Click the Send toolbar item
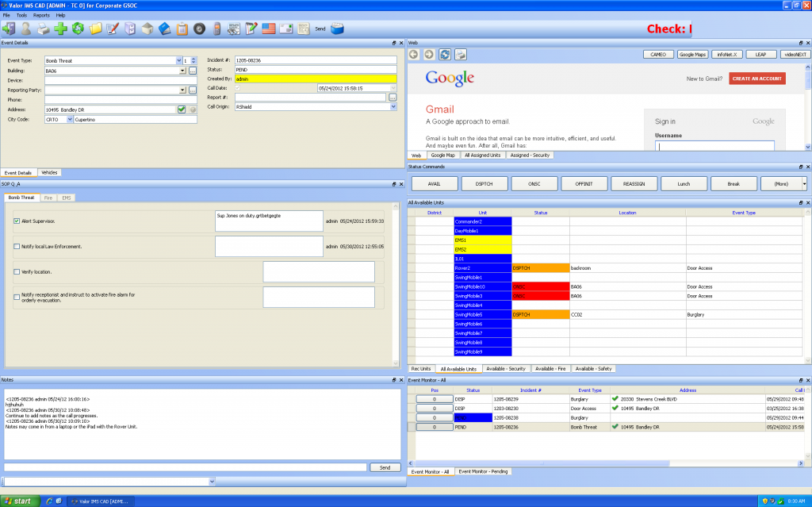Viewport: 812px width, 507px height. (x=320, y=29)
